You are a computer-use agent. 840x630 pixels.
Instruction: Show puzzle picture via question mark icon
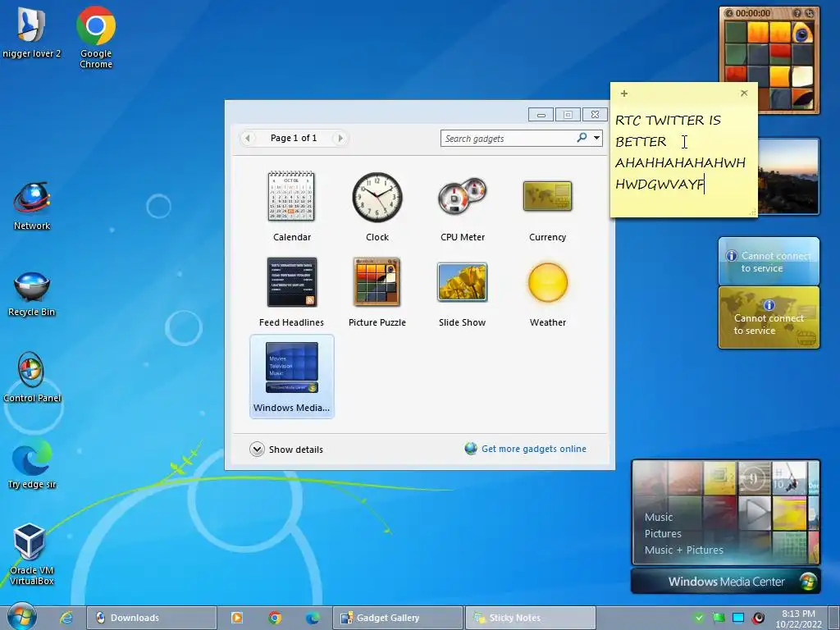pos(797,13)
